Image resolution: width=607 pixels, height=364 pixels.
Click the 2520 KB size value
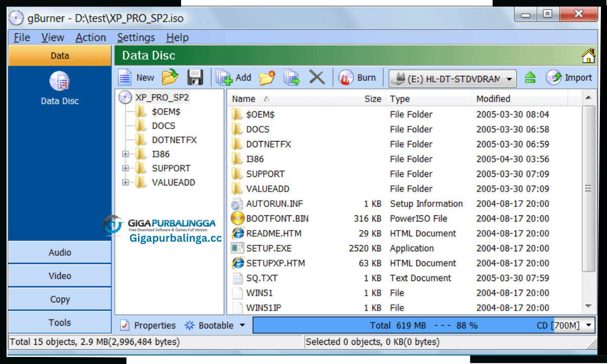365,248
